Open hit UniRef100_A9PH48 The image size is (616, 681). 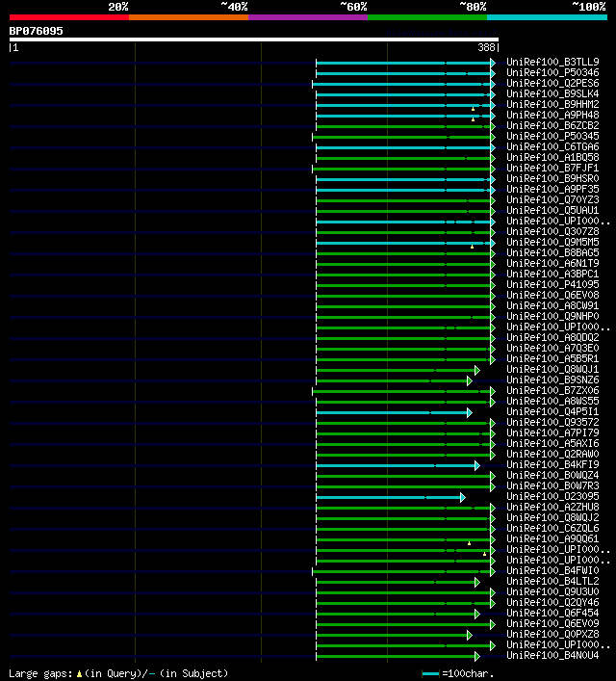point(552,115)
